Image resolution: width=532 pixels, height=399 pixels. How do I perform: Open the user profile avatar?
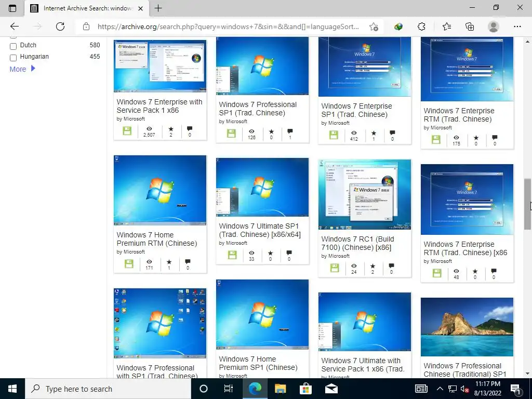pyautogui.click(x=493, y=26)
